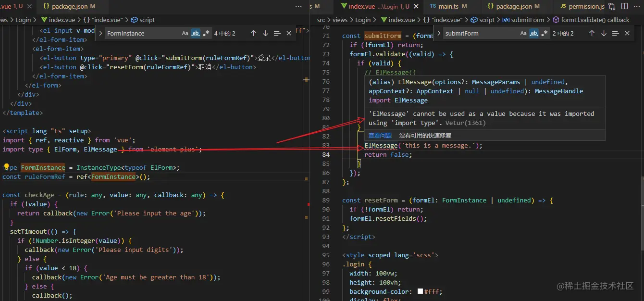The image size is (644, 301).
Task: Click the lightbulb code action icon
Action: point(6,167)
